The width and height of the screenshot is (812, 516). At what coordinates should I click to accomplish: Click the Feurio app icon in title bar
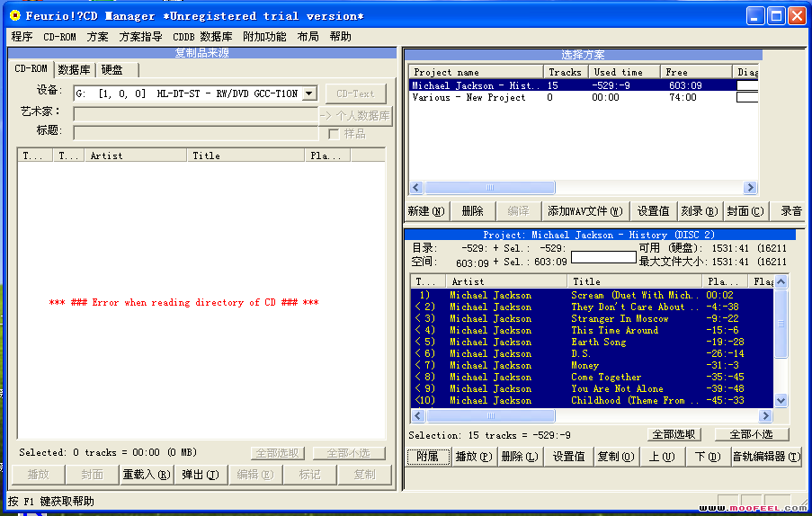coord(15,15)
